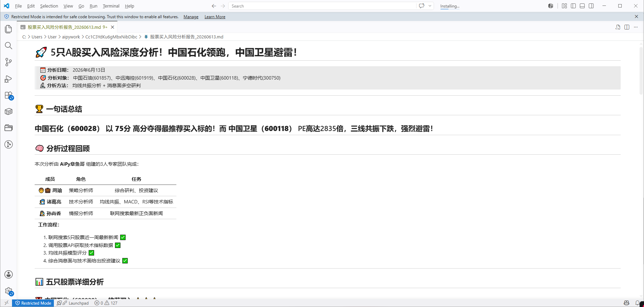This screenshot has width=644, height=307.
Task: Show errors and warnings in status bar
Action: [106, 303]
